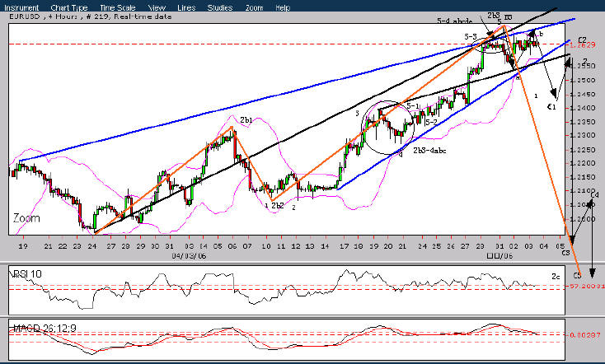This screenshot has width=605, height=364.
Task: Click the 5-4 abcde annotation
Action: (x=454, y=21)
